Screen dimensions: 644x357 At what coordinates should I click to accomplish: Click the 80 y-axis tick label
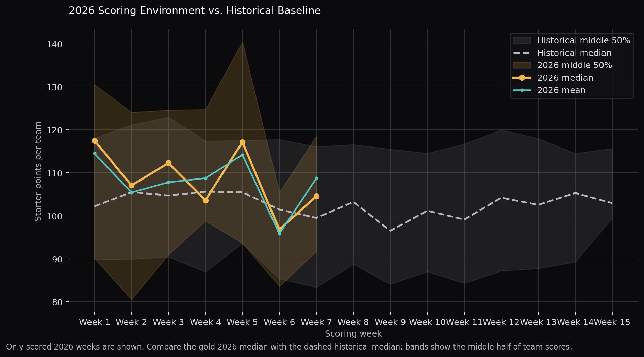[57, 302]
